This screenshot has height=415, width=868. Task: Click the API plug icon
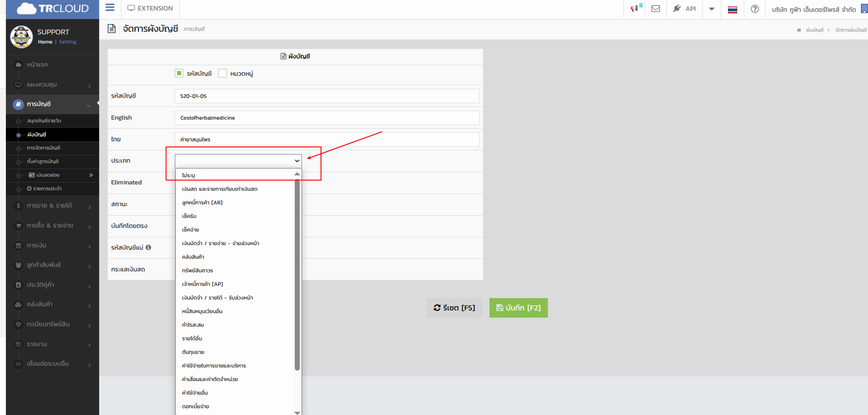(677, 9)
